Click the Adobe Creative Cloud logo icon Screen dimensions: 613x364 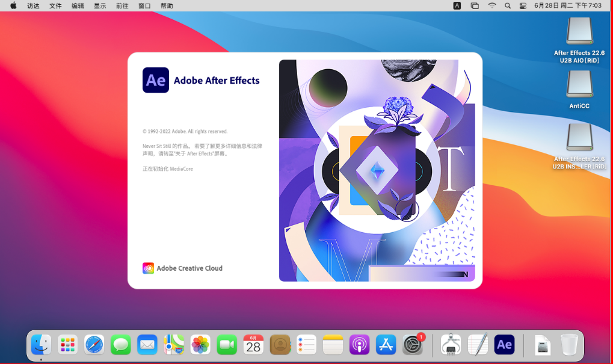click(x=148, y=268)
